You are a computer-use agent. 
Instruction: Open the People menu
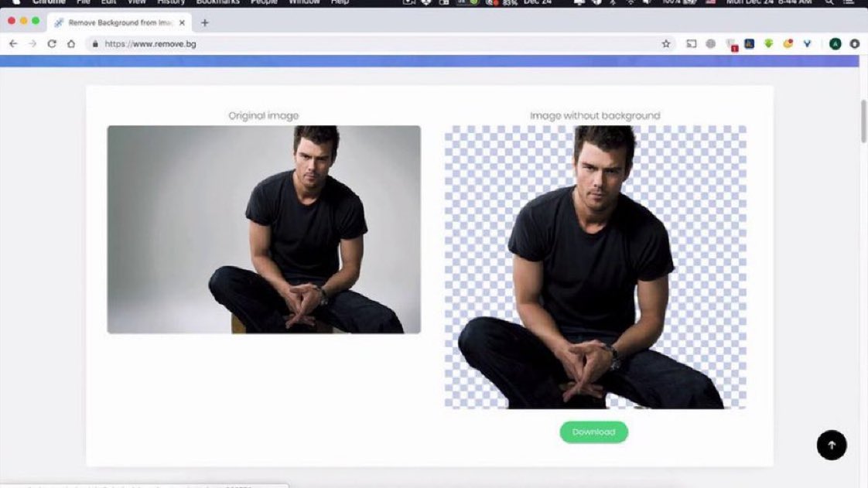tap(264, 2)
